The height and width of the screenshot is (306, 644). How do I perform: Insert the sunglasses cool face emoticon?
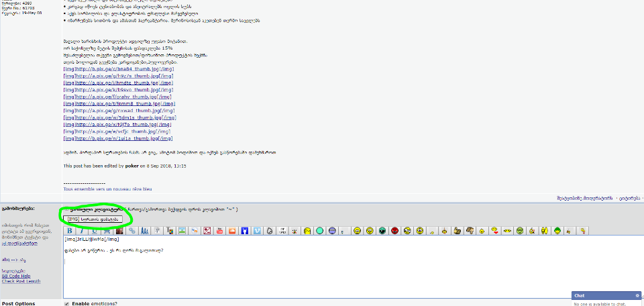tap(382, 231)
